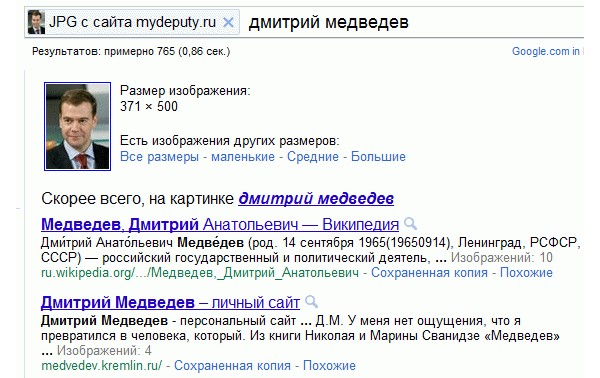Remove the JPG image chip from search box
This screenshot has width=600, height=378.
click(x=228, y=23)
